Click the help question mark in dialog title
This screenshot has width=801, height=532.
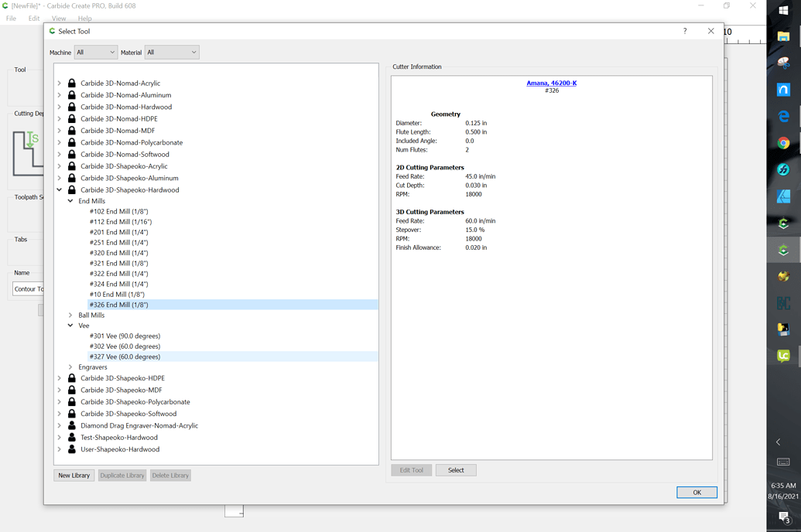point(685,31)
